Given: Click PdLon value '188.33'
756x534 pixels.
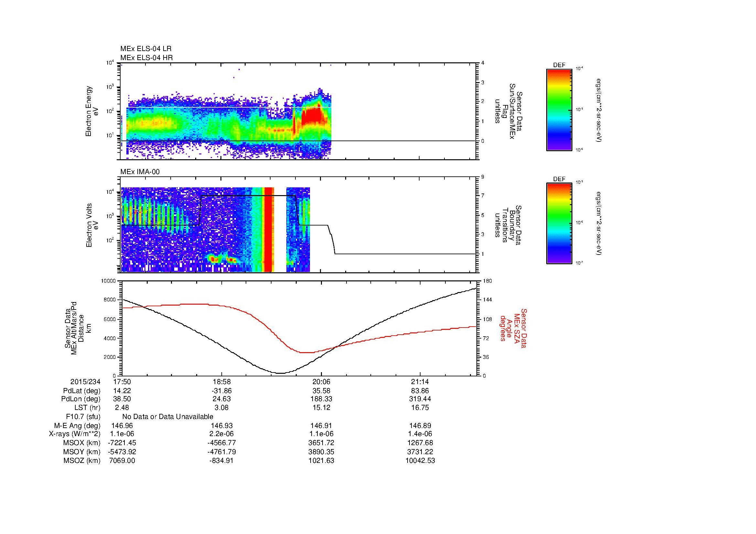Looking at the screenshot, I should pyautogui.click(x=321, y=399).
